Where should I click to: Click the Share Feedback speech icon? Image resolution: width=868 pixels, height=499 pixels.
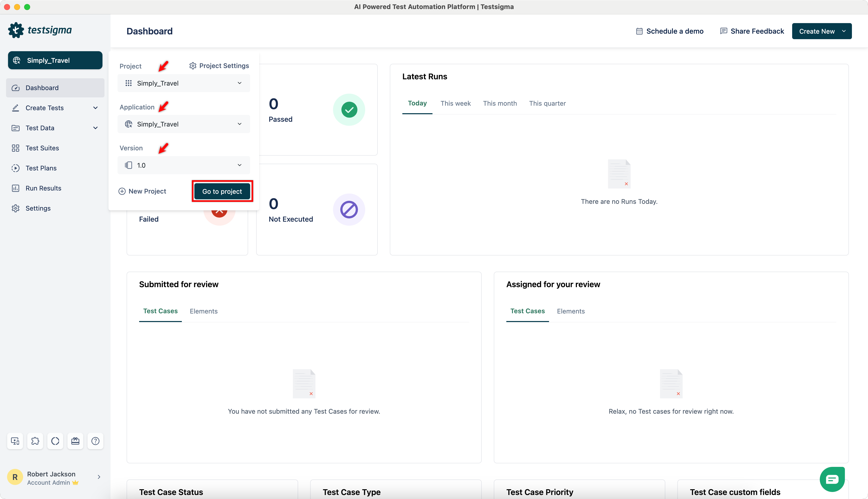click(724, 31)
